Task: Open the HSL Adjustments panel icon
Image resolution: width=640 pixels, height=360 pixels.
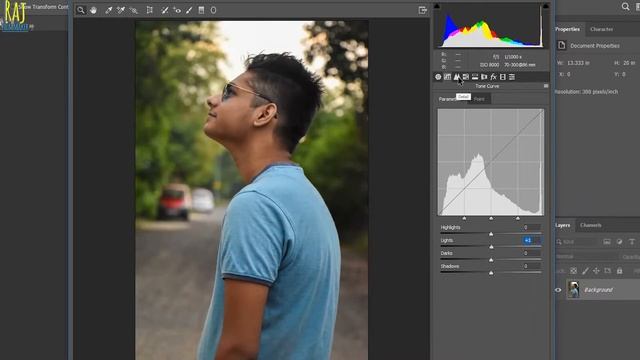Action: point(466,77)
